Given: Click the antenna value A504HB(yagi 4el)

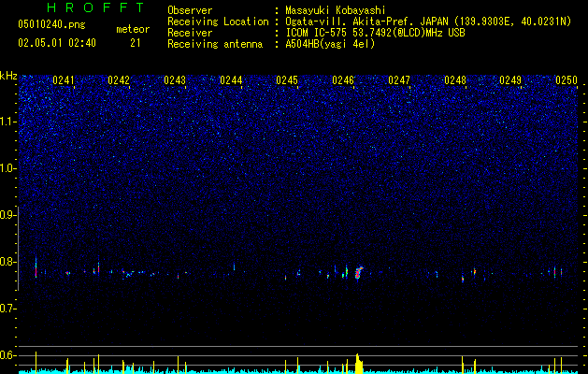Looking at the screenshot, I should pos(330,44).
